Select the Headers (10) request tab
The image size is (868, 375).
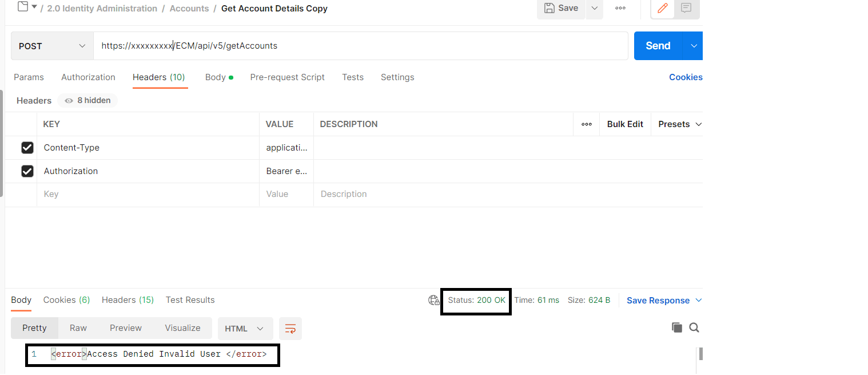[x=159, y=77]
